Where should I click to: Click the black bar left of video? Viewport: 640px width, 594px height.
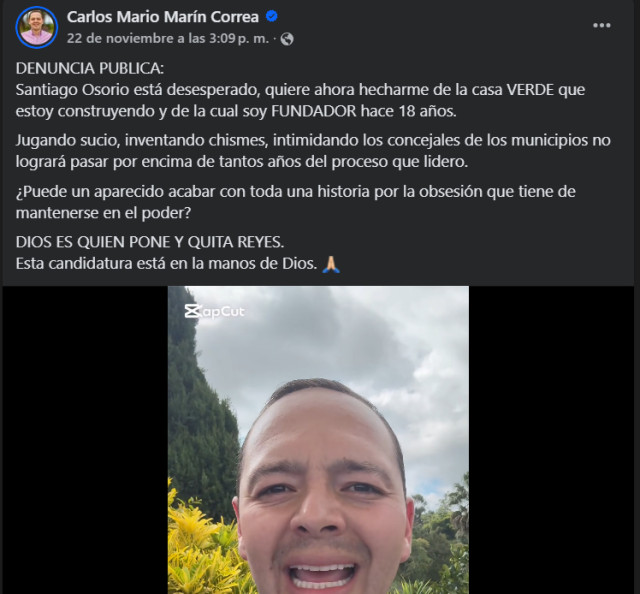(x=85, y=440)
